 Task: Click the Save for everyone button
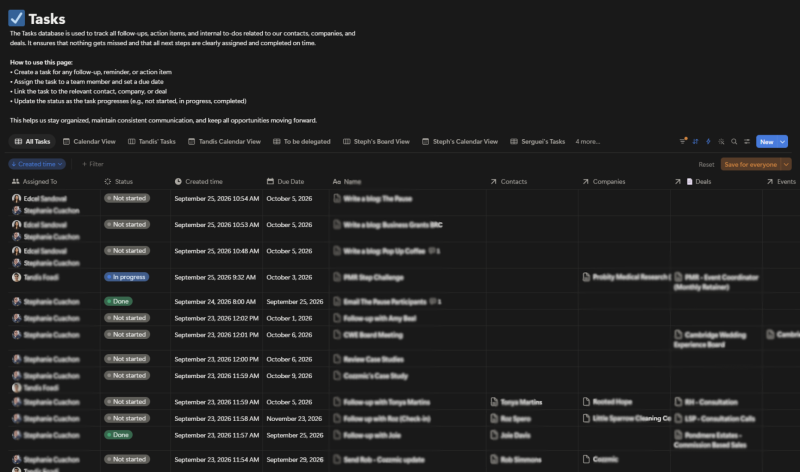751,164
